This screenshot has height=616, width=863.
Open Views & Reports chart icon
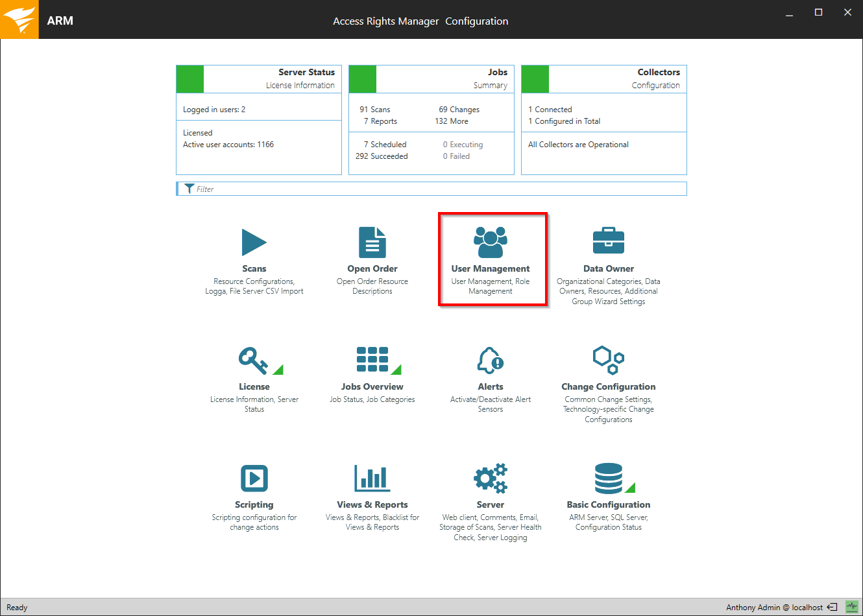coord(372,479)
